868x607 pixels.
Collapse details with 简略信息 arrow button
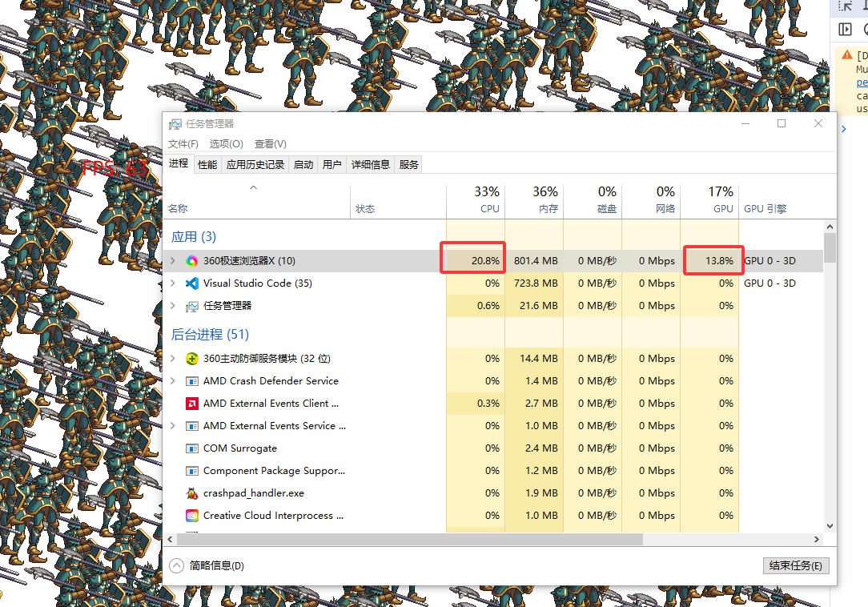pyautogui.click(x=176, y=565)
